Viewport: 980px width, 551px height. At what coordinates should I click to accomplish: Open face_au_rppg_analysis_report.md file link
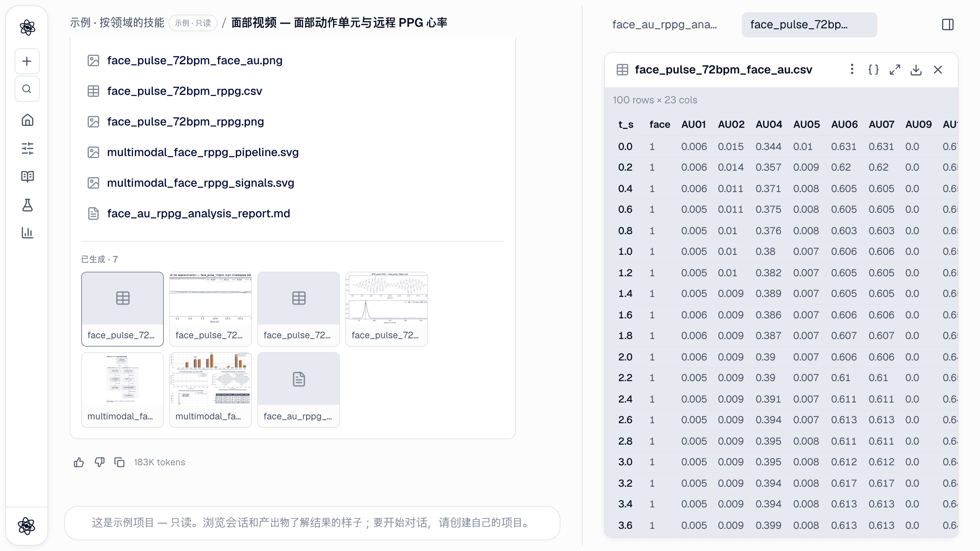[198, 214]
